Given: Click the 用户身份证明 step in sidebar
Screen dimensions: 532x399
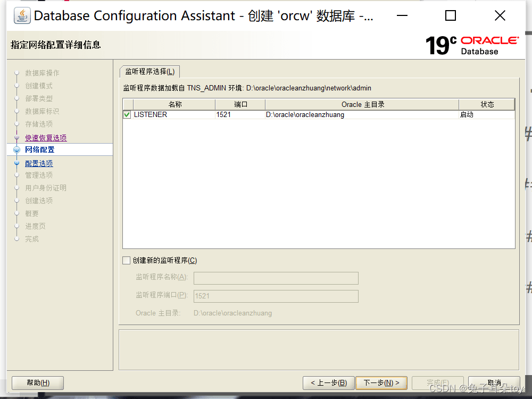Looking at the screenshot, I should (x=46, y=188).
